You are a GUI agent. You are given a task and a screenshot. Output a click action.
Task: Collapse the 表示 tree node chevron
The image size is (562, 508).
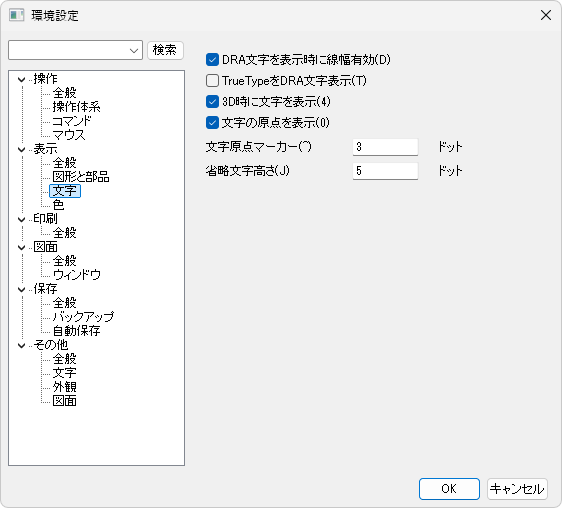pyautogui.click(x=22, y=149)
